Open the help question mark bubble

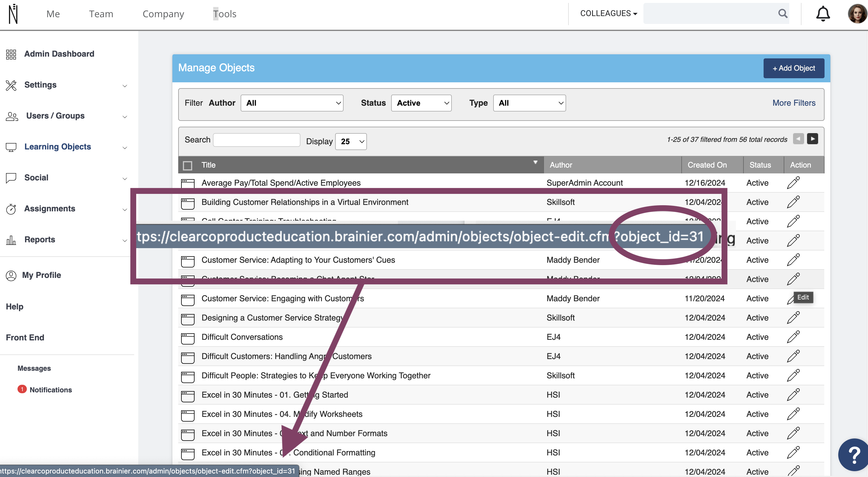tap(854, 455)
